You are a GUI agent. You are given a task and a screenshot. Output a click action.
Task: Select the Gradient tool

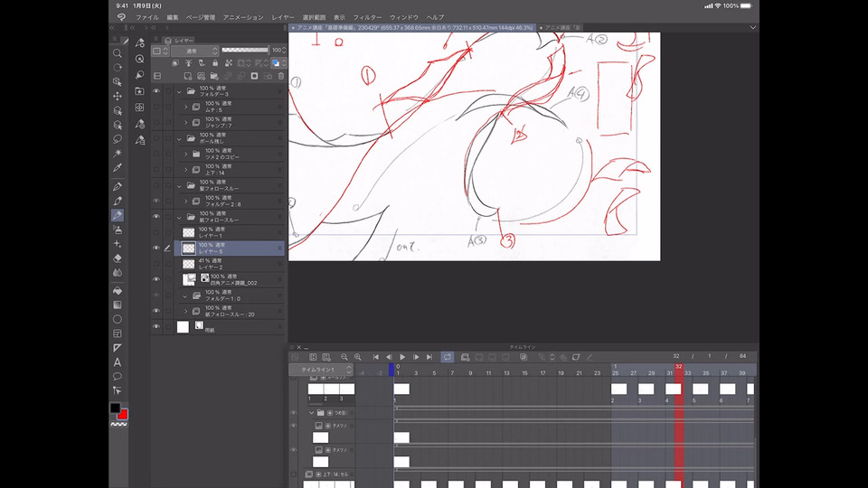click(118, 305)
